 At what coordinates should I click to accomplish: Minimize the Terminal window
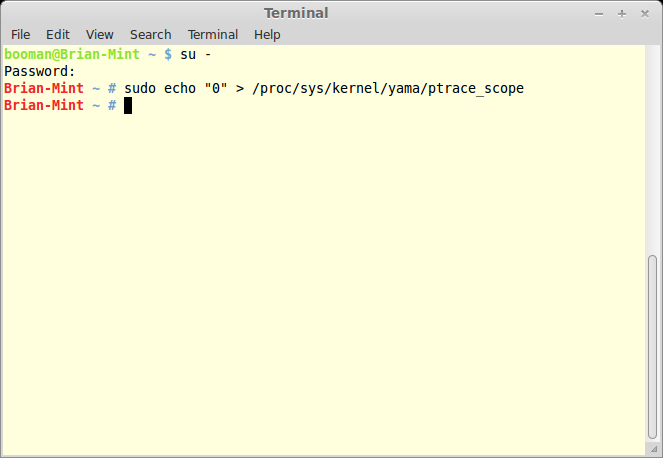pos(599,14)
